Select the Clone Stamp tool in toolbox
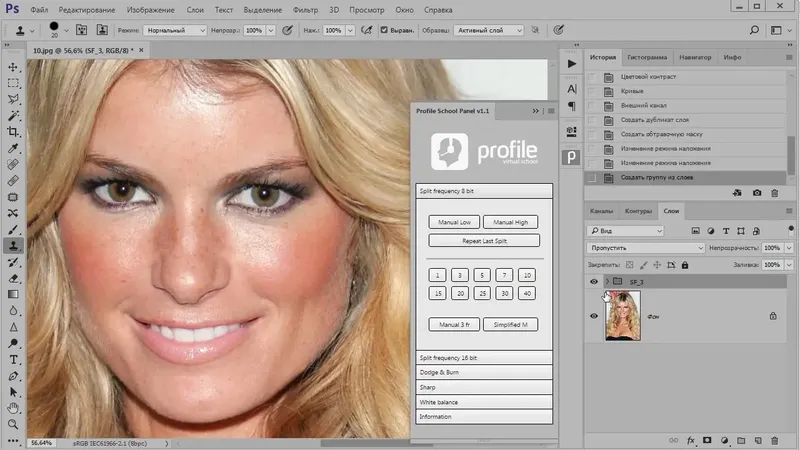 click(x=13, y=246)
